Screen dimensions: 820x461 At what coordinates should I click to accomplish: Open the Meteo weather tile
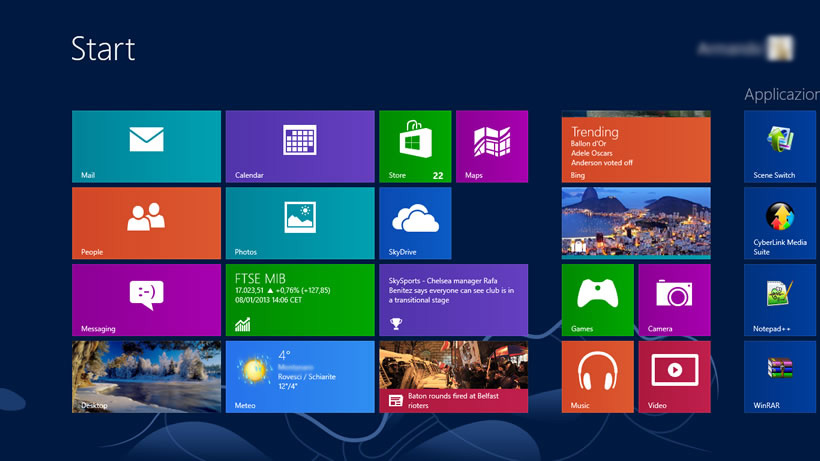pos(300,377)
